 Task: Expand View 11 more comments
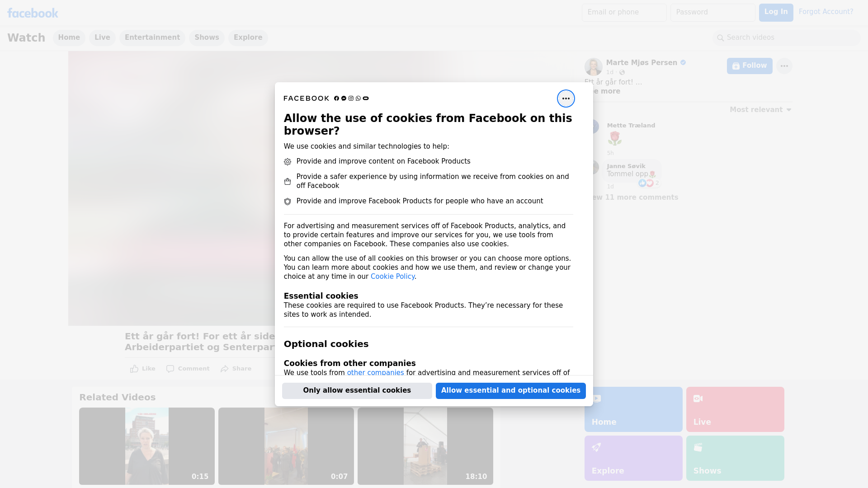click(x=635, y=197)
